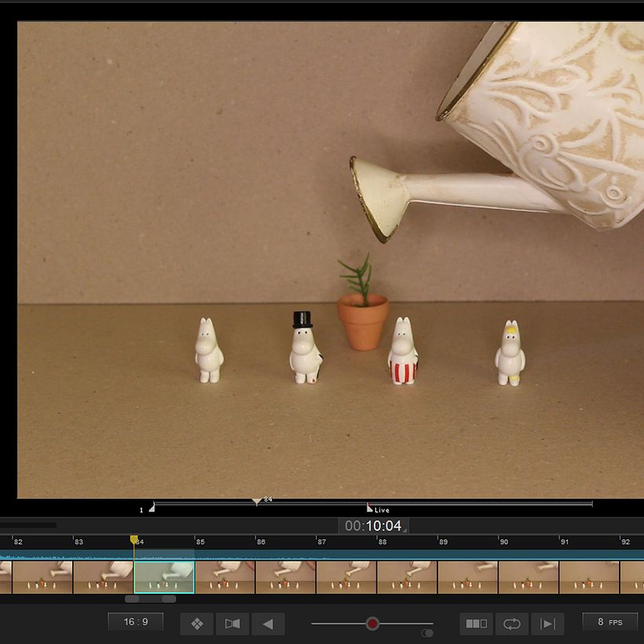Click frame number 92 on the ruler
The height and width of the screenshot is (644, 644).
pyautogui.click(x=626, y=542)
